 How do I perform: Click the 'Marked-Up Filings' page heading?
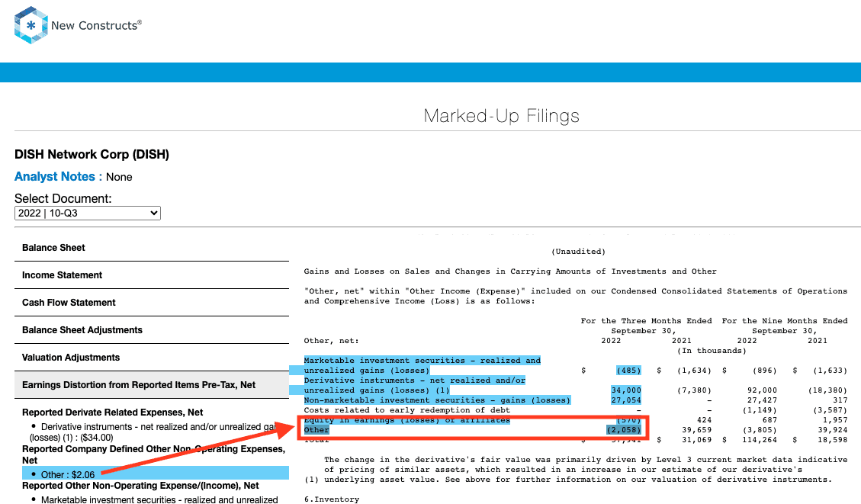click(501, 116)
